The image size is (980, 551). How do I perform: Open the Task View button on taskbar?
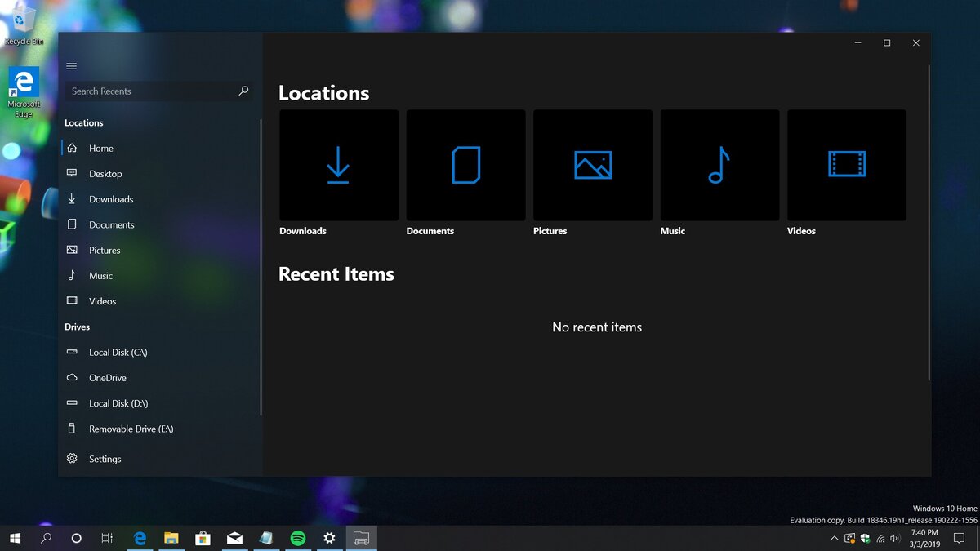click(106, 538)
